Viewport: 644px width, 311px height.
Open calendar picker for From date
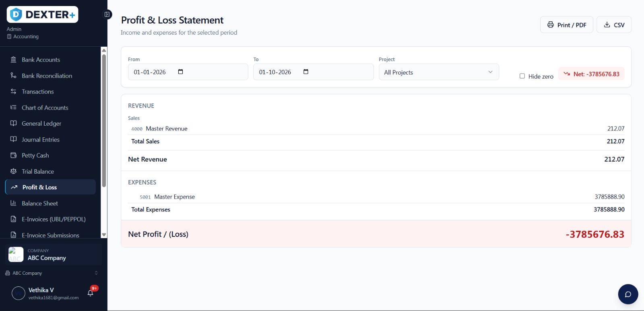pyautogui.click(x=180, y=72)
